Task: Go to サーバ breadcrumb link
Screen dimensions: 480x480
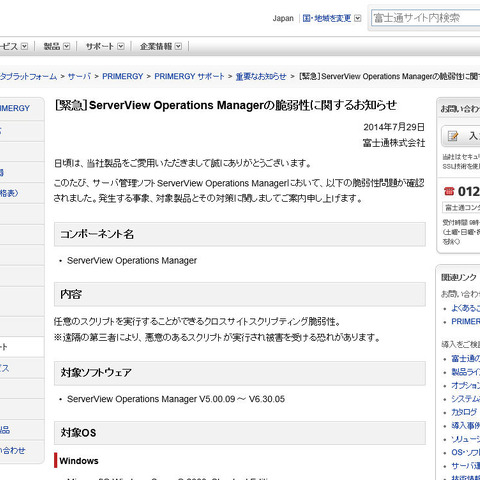Action: [x=79, y=76]
